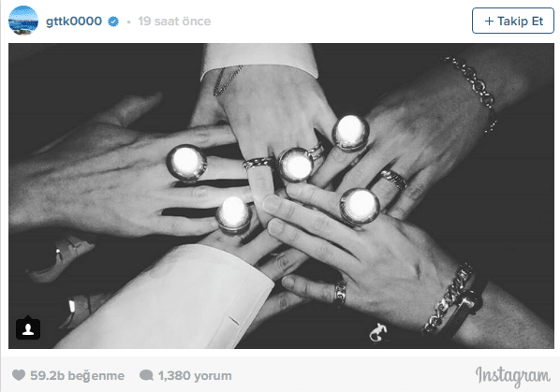Click the gttk0000 profile avatar
The height and width of the screenshot is (392, 560).
pyautogui.click(x=23, y=21)
